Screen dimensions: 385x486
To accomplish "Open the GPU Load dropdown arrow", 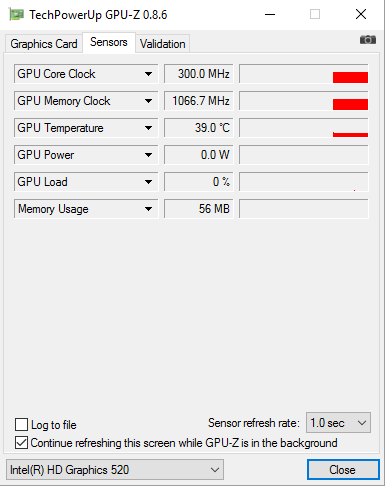I will click(x=148, y=182).
